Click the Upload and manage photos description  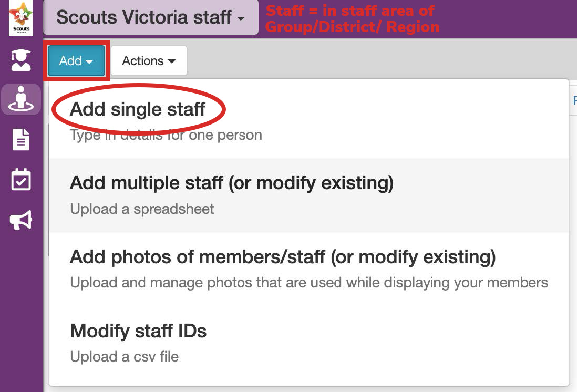coord(309,283)
